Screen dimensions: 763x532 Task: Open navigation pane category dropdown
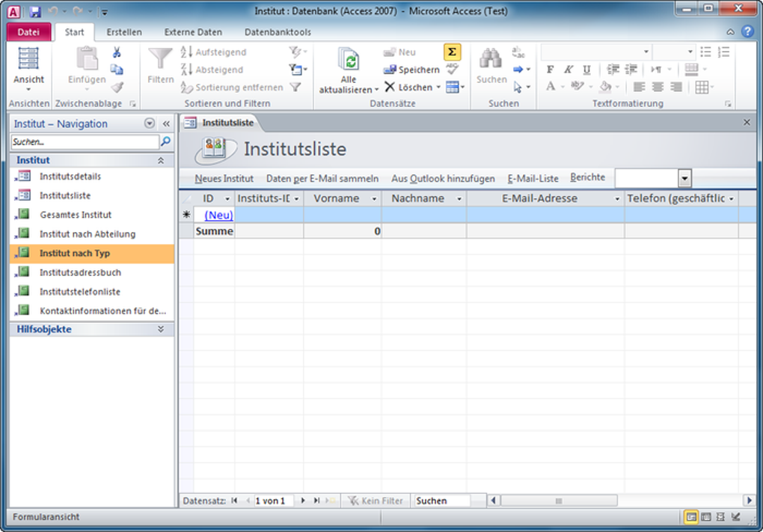point(150,123)
